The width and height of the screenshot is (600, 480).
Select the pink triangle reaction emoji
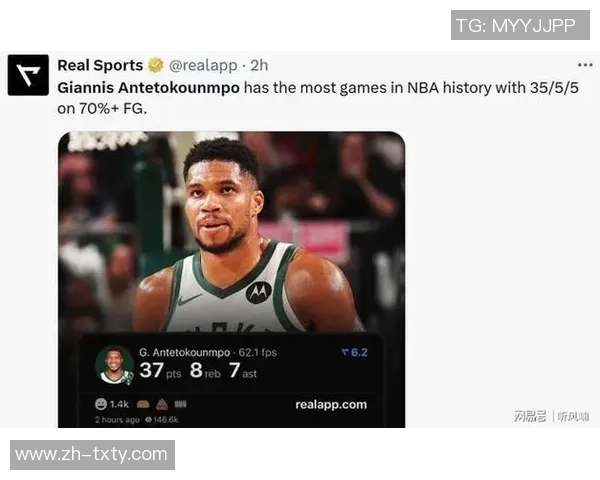point(162,404)
